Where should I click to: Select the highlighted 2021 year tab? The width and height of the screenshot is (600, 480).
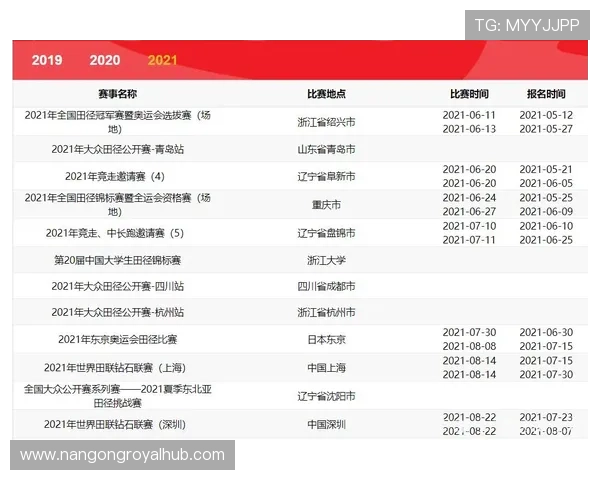point(163,60)
